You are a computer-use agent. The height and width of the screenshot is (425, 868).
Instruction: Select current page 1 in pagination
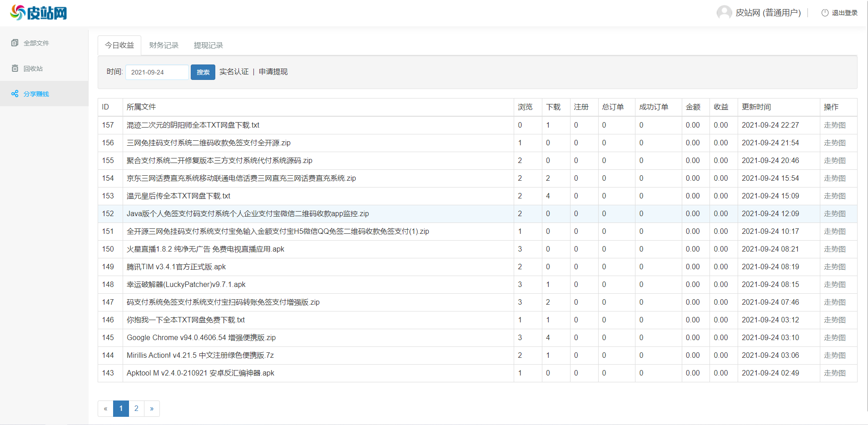click(121, 408)
